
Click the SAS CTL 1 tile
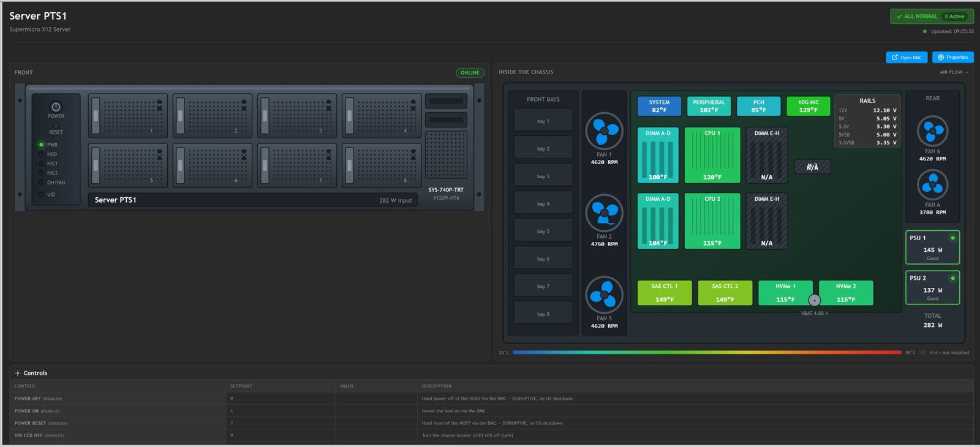(665, 293)
